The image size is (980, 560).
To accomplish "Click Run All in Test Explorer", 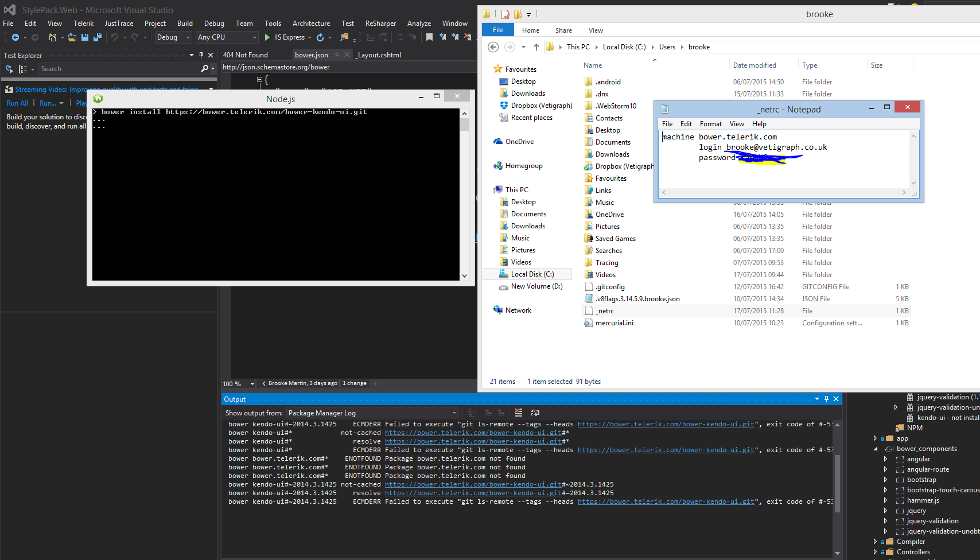I will tap(17, 103).
